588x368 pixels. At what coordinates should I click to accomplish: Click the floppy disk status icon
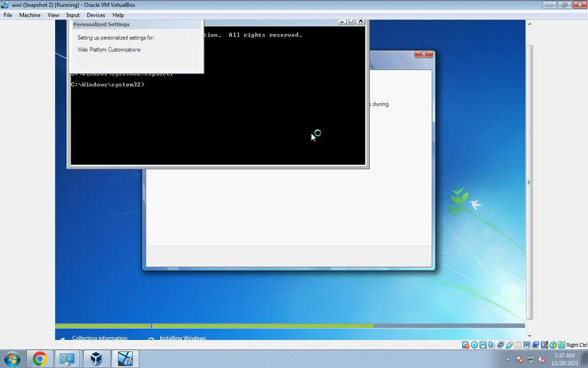click(x=483, y=345)
